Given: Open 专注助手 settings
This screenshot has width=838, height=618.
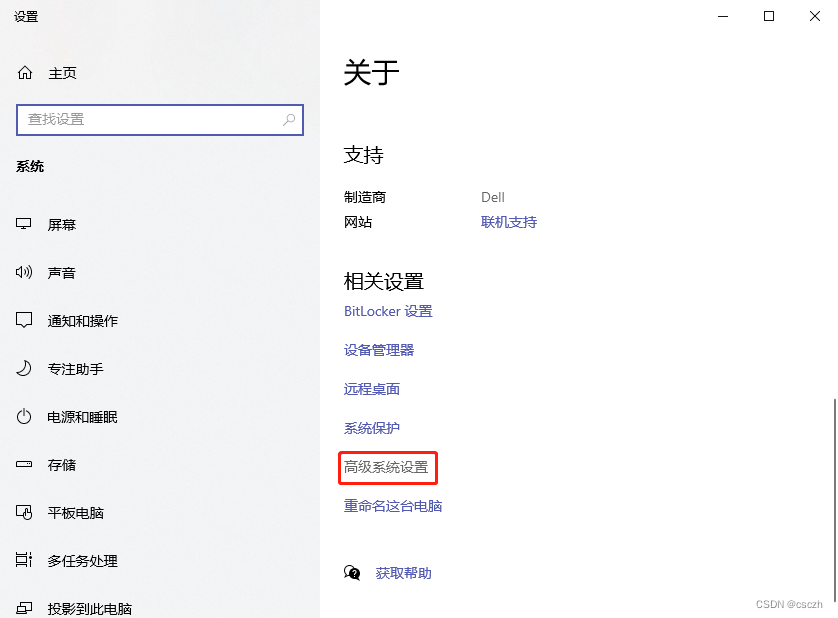Looking at the screenshot, I should click(75, 369).
